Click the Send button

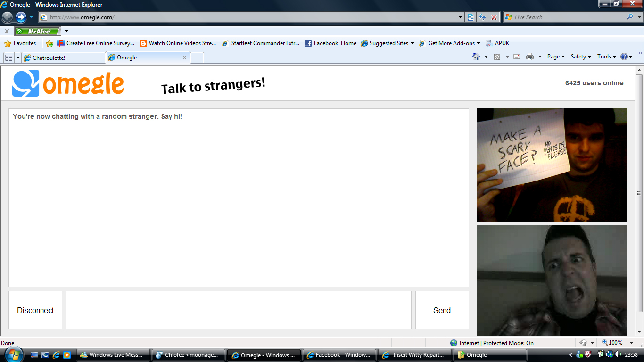(x=442, y=310)
